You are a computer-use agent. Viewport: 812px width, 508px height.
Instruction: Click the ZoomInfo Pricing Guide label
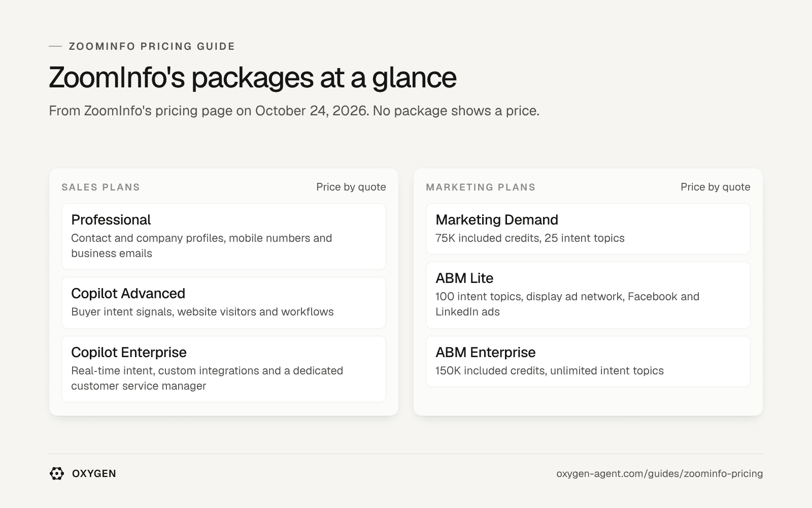[152, 46]
